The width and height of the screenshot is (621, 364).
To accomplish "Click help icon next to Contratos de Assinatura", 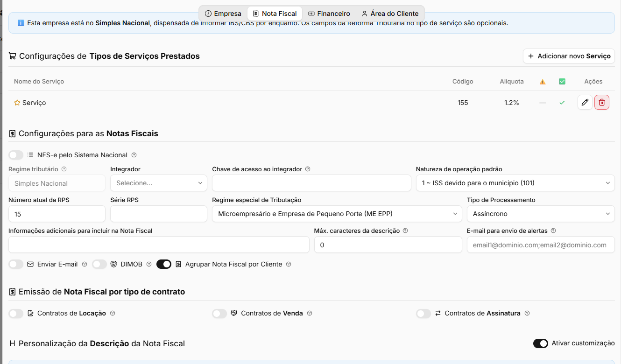I will pos(527,313).
